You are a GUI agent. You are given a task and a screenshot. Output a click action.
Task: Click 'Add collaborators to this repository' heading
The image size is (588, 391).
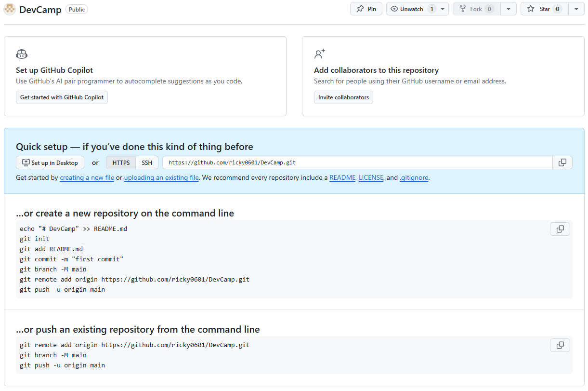[x=377, y=70]
